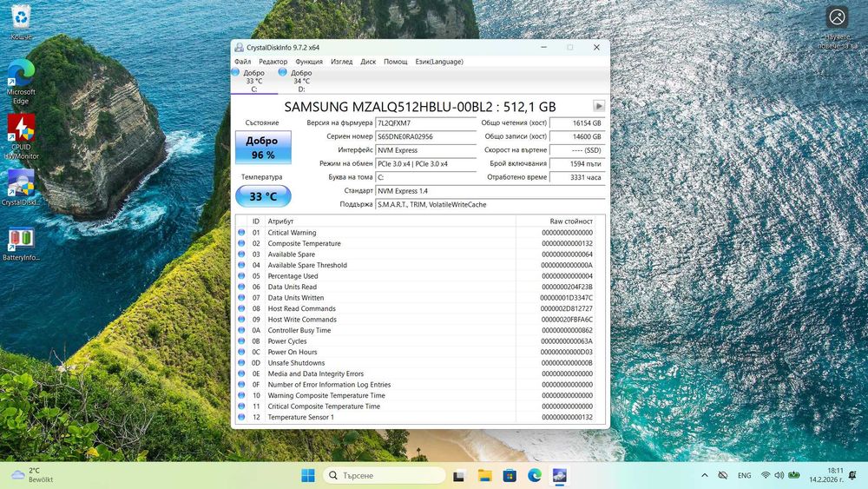The width and height of the screenshot is (868, 489).
Task: Open the Файл menu
Action: click(x=242, y=62)
